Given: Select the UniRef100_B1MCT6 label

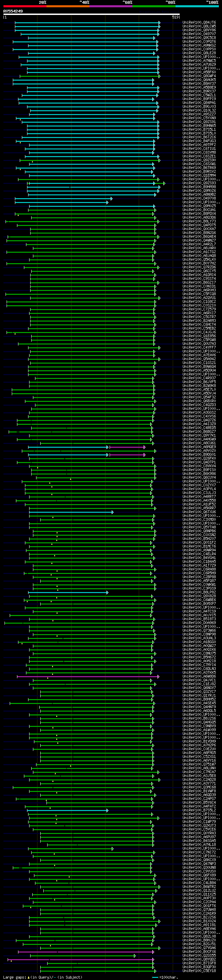Looking at the screenshot, I should tap(199, 546).
